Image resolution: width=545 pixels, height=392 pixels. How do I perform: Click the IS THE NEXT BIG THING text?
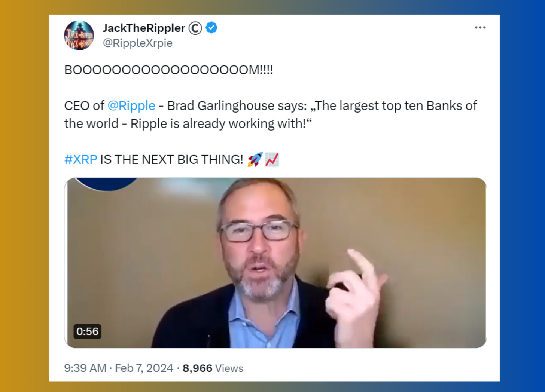[172, 160]
